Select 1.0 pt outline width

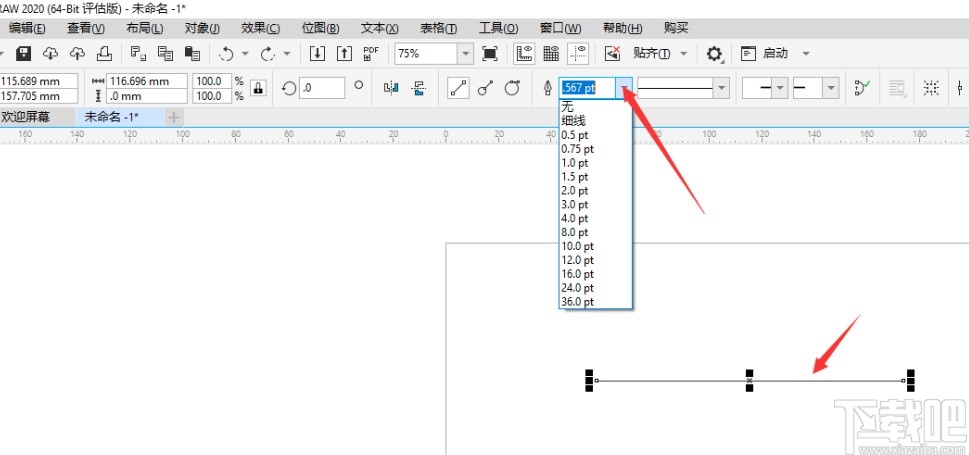pos(595,163)
